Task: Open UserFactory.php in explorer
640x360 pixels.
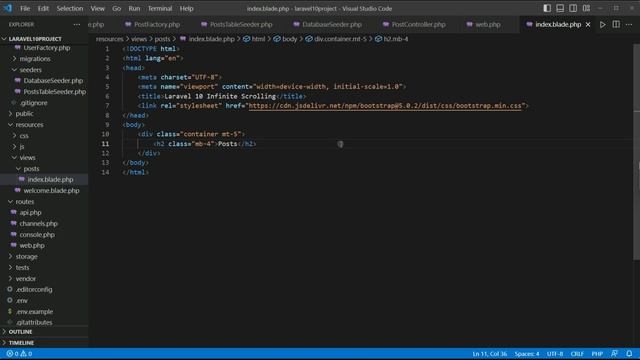Action: [x=47, y=48]
